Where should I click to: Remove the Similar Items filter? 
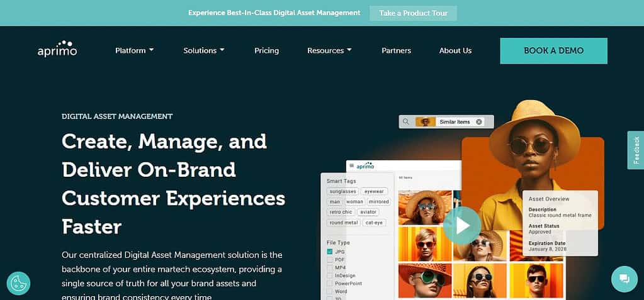click(479, 122)
